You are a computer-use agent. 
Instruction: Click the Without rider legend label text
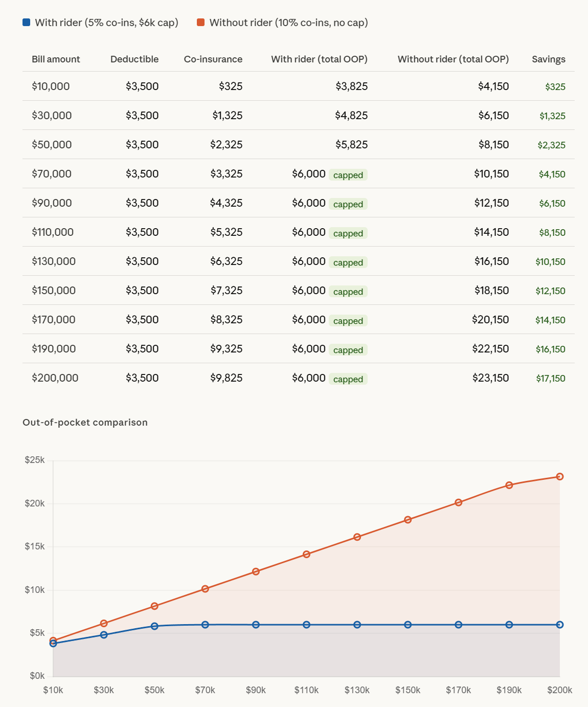(x=289, y=23)
